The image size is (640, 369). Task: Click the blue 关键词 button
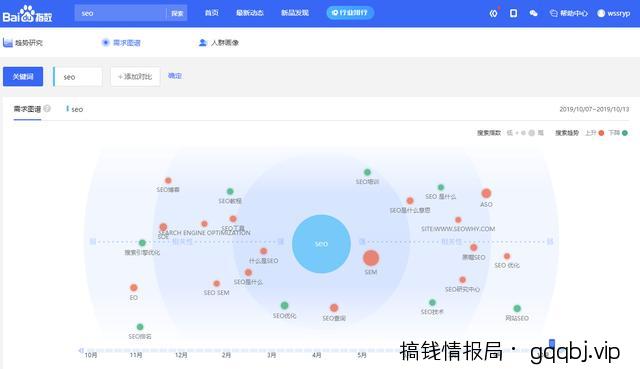[x=23, y=76]
